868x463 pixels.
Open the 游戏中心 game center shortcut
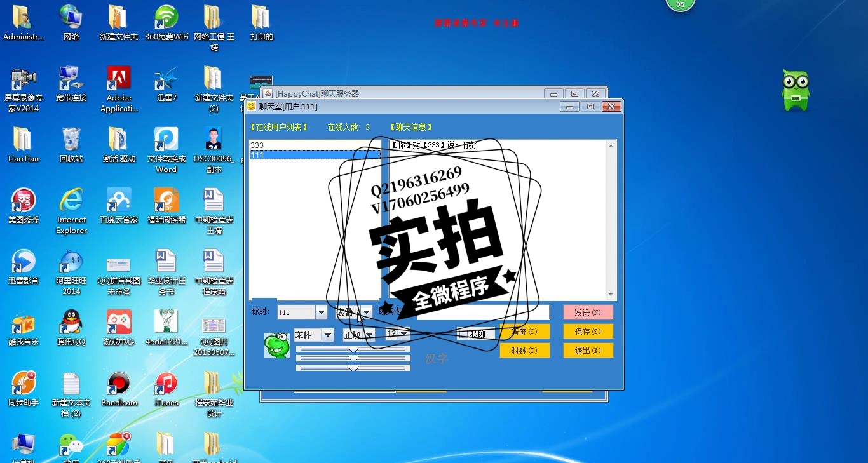(x=119, y=328)
